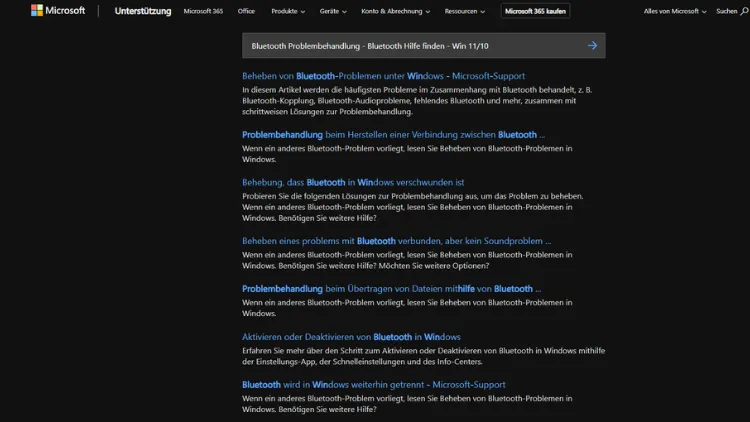This screenshot has height=422, width=750.
Task: Expand the Ressourcen dropdown
Action: click(464, 11)
